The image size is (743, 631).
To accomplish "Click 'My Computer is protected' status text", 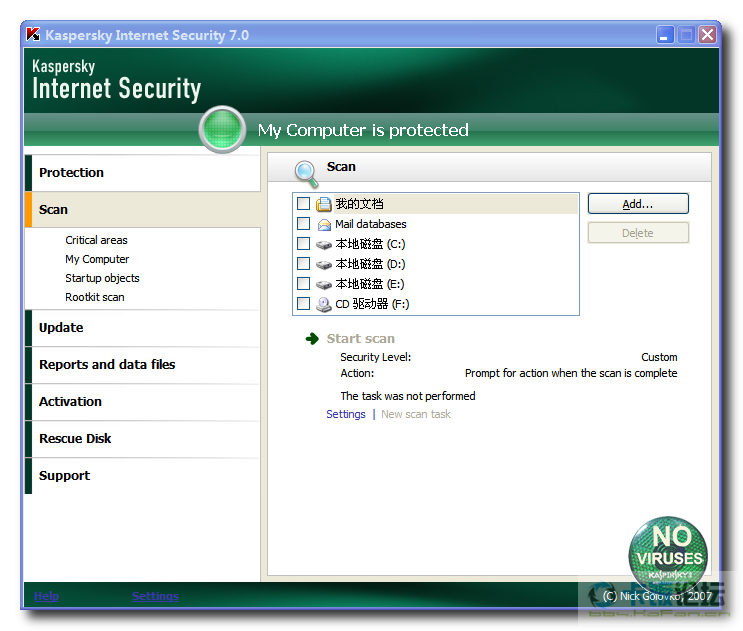I will (x=363, y=130).
